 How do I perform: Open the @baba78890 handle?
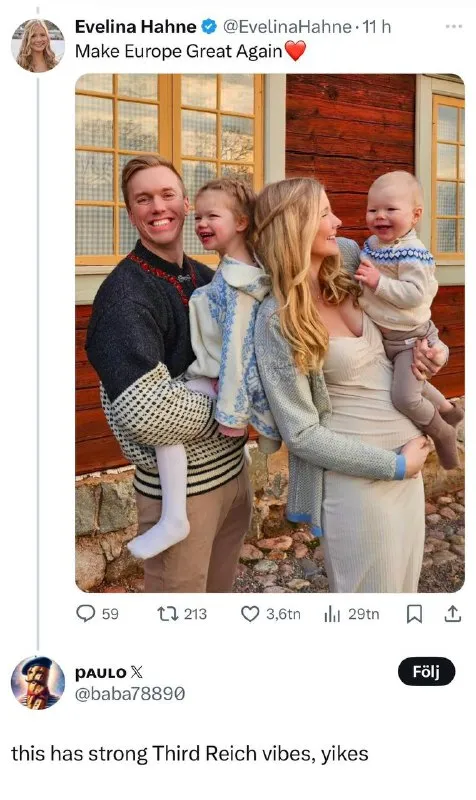pos(130,694)
